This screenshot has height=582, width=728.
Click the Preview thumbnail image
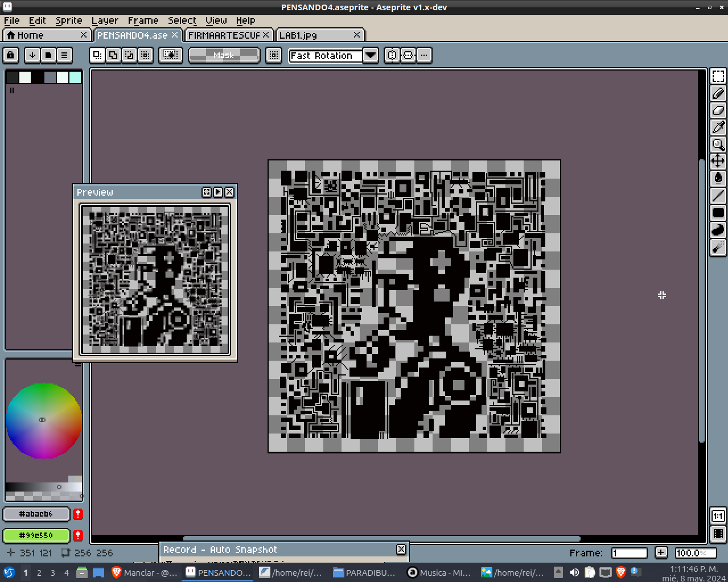point(155,280)
